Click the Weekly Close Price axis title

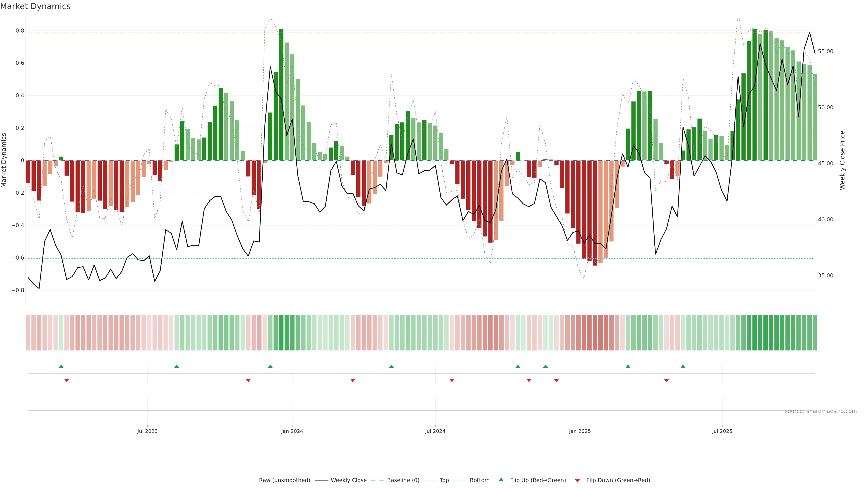tap(842, 160)
